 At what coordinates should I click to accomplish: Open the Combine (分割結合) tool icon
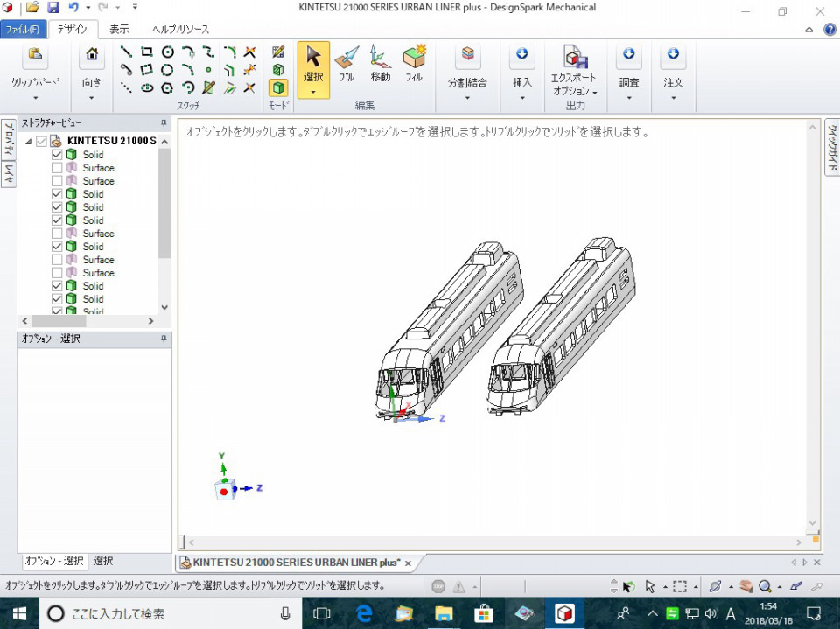point(467,54)
